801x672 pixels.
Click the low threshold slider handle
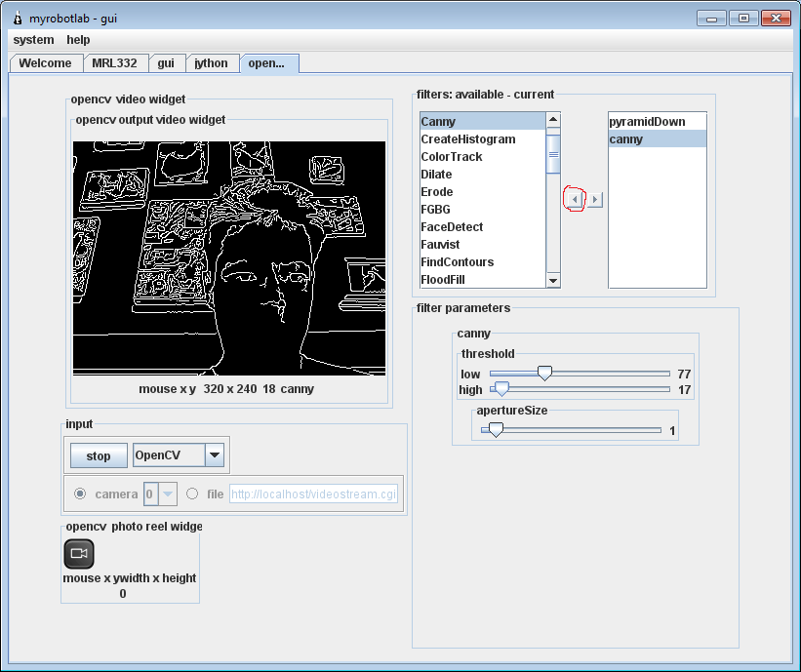pos(545,374)
